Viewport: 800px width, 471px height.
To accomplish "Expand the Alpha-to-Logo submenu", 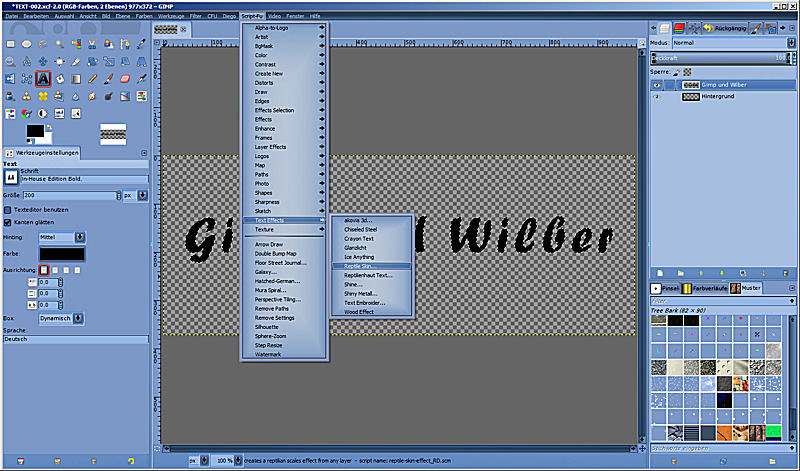I will pos(284,28).
